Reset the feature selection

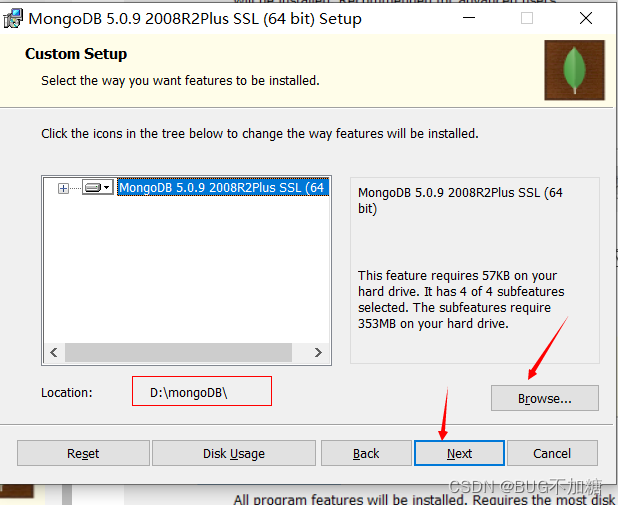point(83,453)
